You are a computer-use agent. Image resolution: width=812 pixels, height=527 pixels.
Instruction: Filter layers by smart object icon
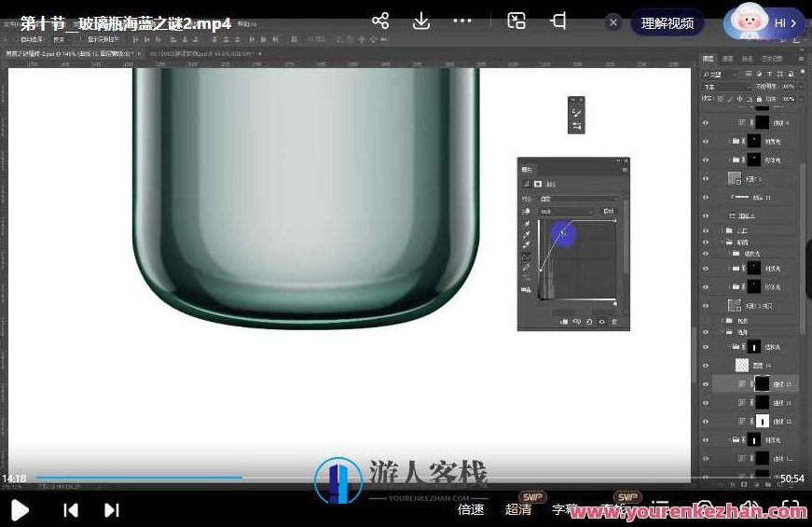tap(791, 74)
